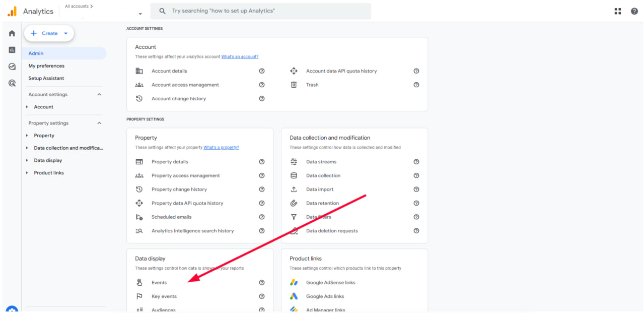
Task: Click help icon next to Data streams
Action: pos(416,162)
